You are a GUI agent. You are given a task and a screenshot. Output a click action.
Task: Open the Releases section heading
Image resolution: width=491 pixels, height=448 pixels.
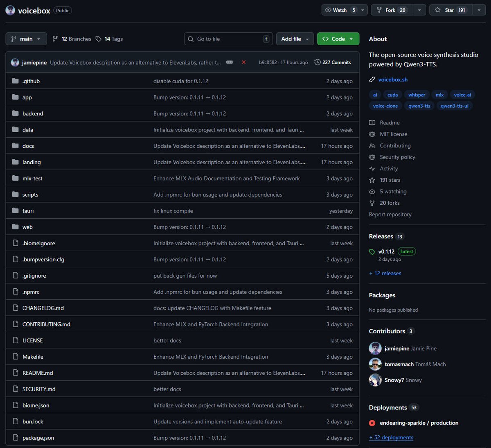381,236
